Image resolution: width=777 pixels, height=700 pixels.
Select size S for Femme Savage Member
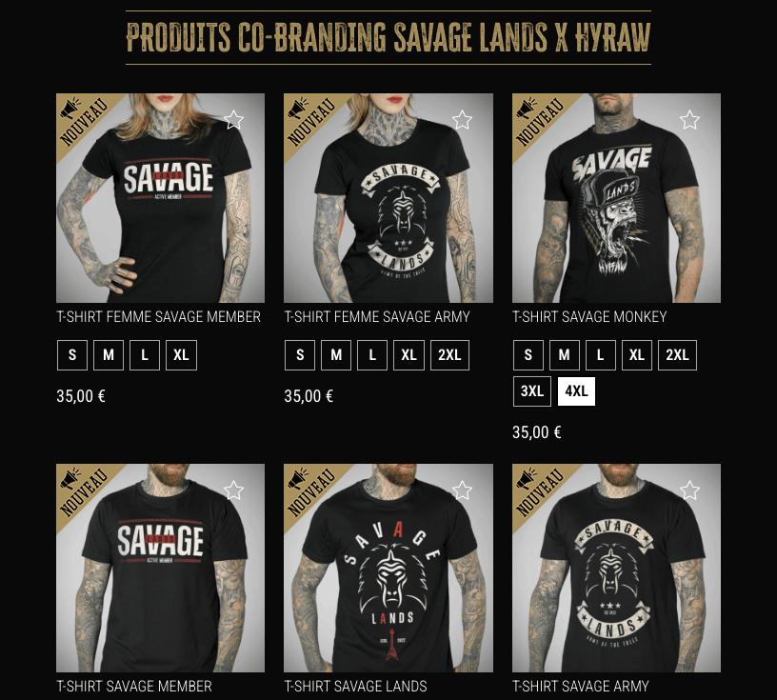(x=72, y=355)
